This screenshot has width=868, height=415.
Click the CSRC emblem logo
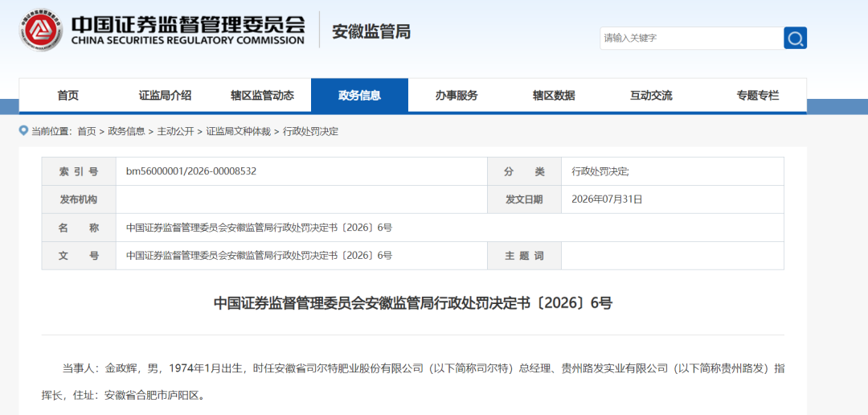(x=41, y=31)
